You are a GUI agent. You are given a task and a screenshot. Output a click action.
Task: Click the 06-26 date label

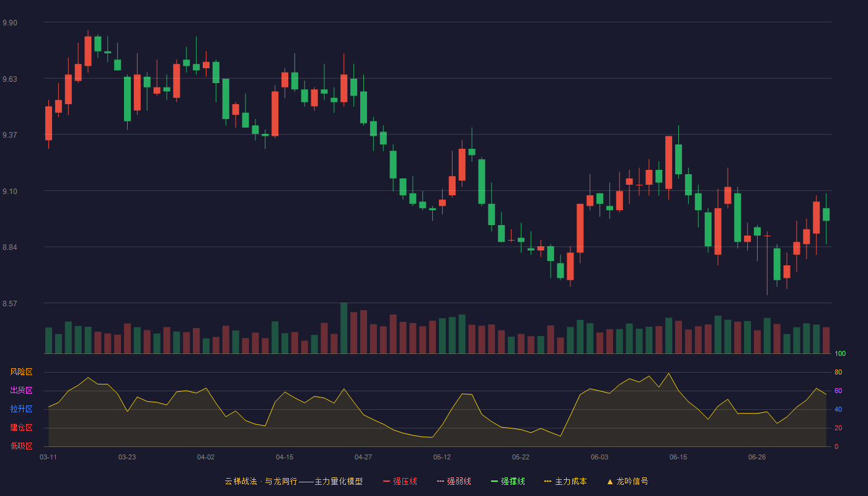[757, 457]
